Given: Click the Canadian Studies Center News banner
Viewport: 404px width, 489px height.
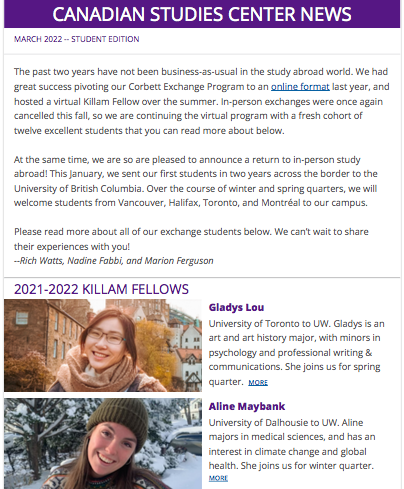Looking at the screenshot, I should click(202, 14).
